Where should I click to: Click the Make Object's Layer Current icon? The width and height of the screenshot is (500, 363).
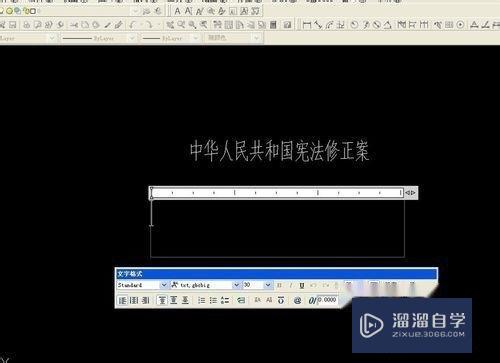tap(146, 11)
